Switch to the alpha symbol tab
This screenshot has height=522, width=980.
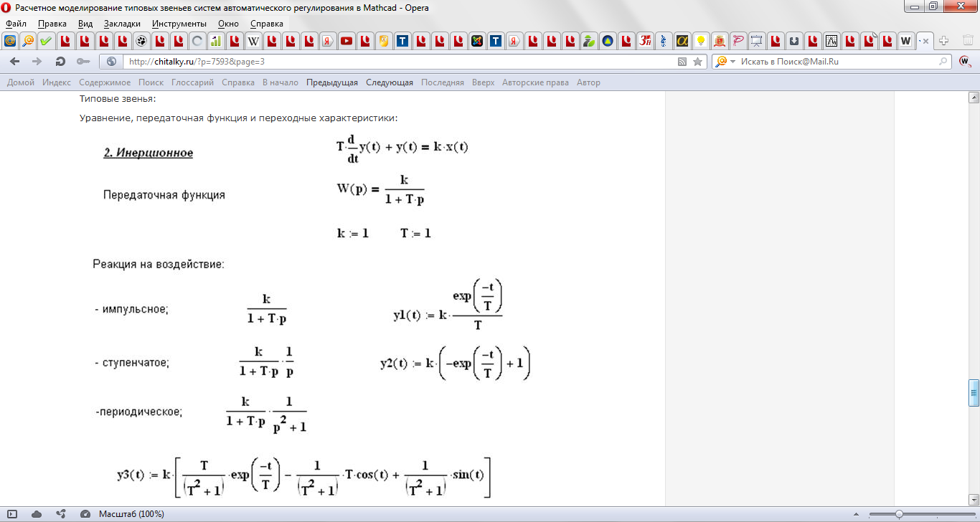coord(682,40)
